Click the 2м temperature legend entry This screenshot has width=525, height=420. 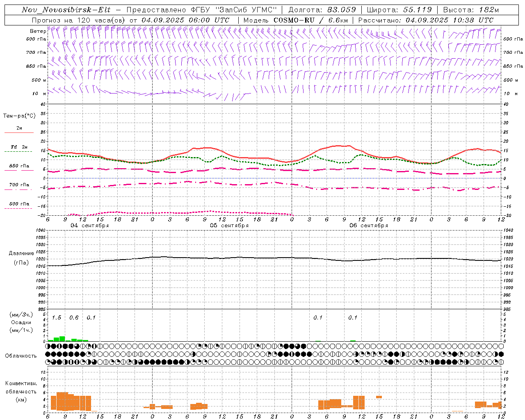(19, 128)
